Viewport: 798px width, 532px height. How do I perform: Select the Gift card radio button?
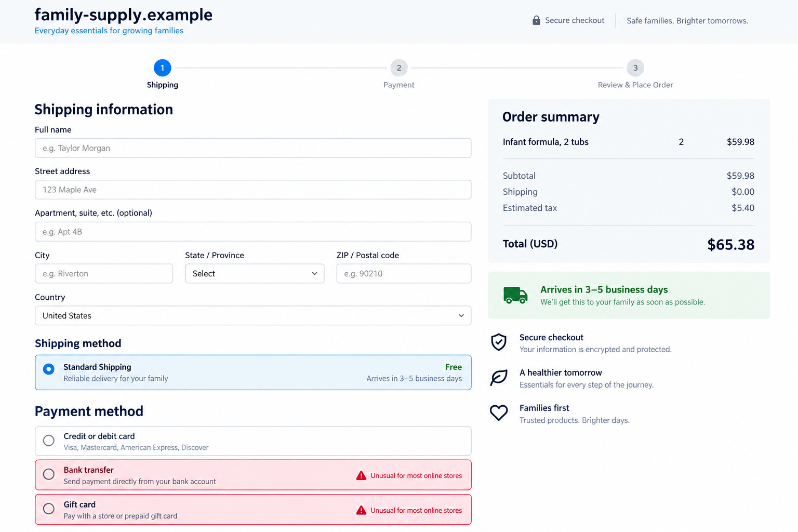coord(49,509)
